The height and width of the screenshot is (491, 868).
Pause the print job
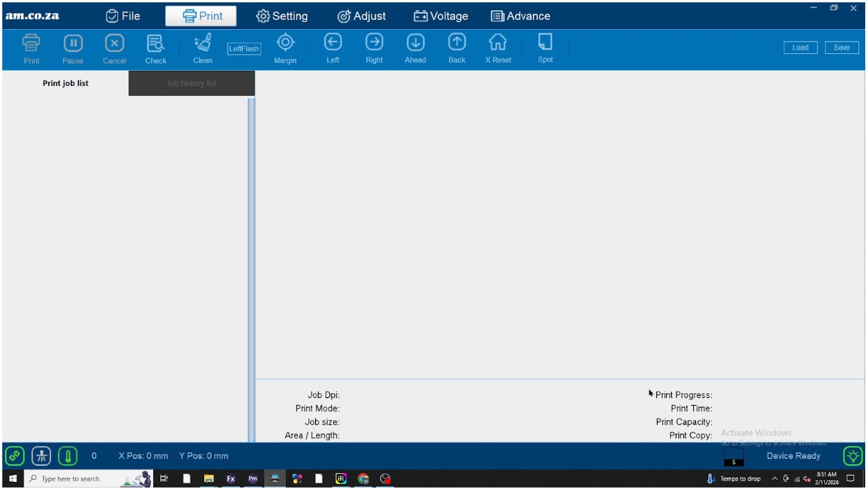click(x=73, y=49)
